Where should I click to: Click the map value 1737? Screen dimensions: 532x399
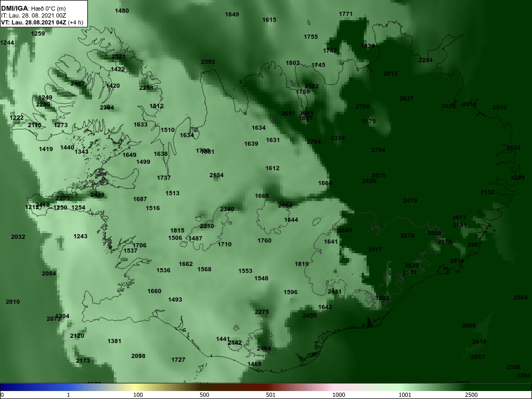pyautogui.click(x=164, y=178)
